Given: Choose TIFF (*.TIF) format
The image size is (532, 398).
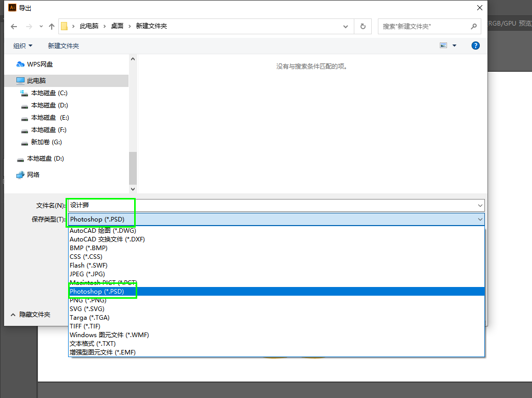Looking at the screenshot, I should pyautogui.click(x=276, y=326).
